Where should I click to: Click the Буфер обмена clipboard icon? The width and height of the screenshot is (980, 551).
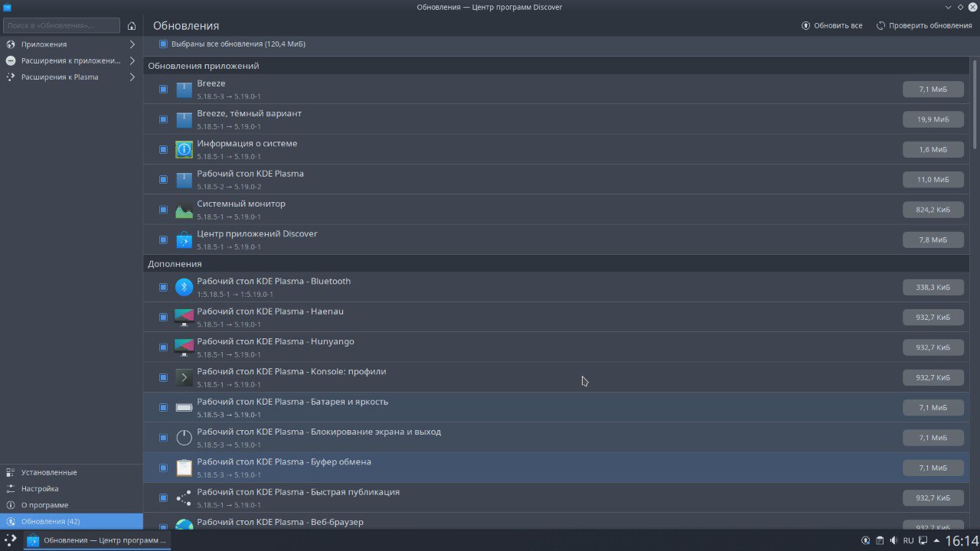pyautogui.click(x=184, y=468)
